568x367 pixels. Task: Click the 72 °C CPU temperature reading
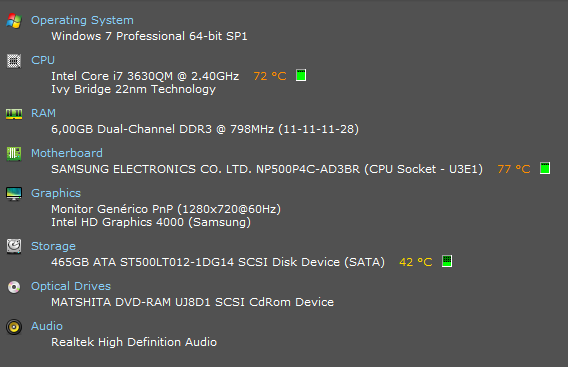[x=270, y=76]
